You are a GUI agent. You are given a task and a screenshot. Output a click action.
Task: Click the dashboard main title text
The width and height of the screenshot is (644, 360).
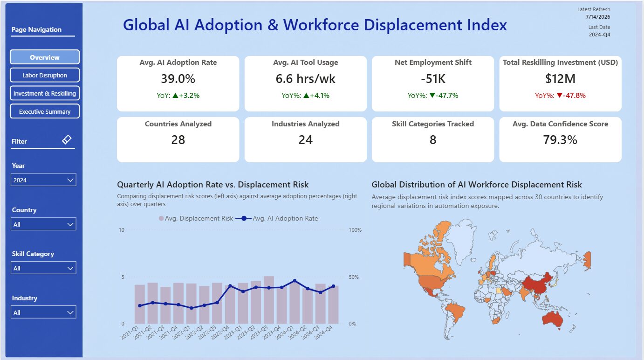pos(315,25)
